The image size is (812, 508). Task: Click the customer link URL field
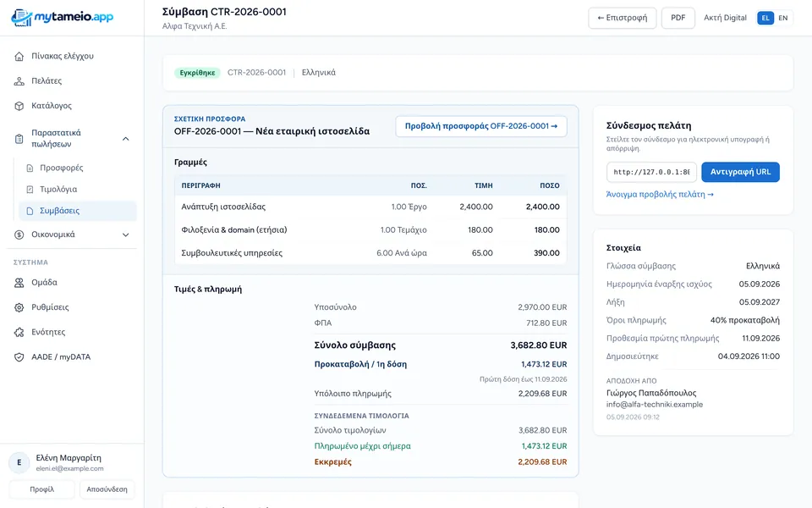tap(651, 172)
